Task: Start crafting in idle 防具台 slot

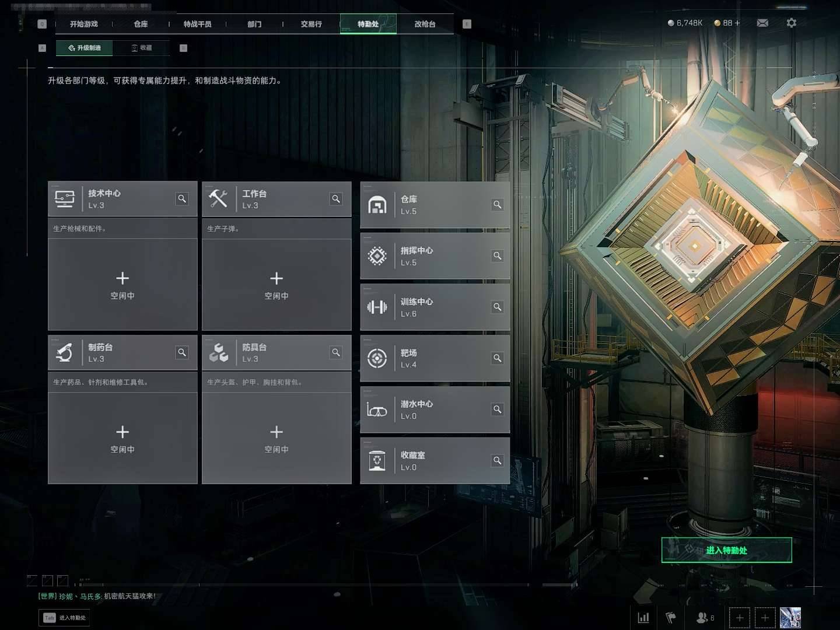Action: tap(276, 437)
